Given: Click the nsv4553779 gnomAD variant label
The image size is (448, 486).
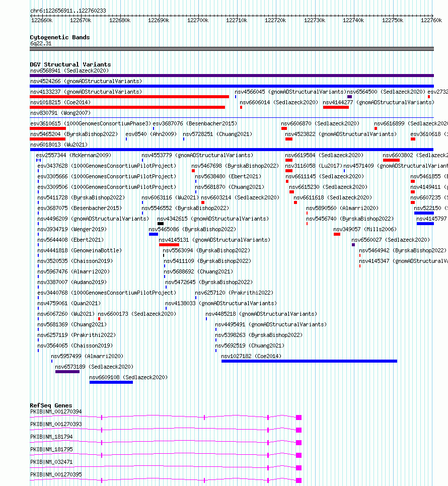Looking at the screenshot, I should pyautogui.click(x=197, y=155).
